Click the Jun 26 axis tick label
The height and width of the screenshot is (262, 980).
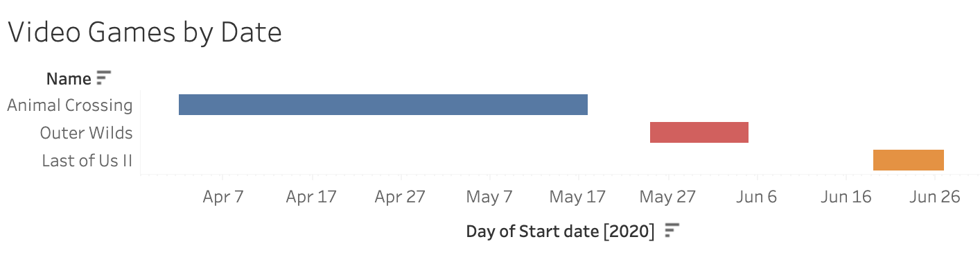[x=934, y=197]
